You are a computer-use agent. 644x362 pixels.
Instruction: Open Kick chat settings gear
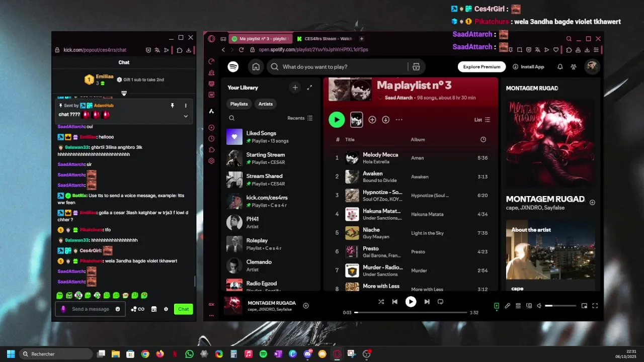(166, 309)
